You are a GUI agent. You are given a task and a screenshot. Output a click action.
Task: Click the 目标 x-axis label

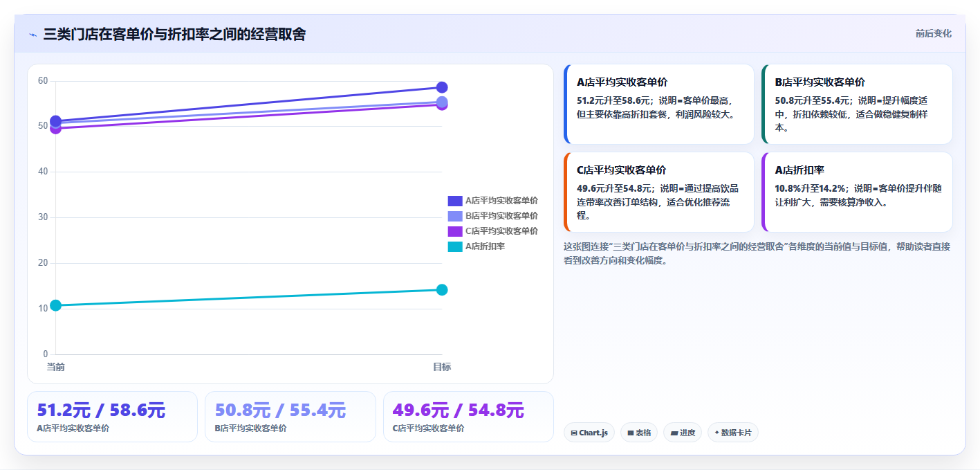click(442, 367)
